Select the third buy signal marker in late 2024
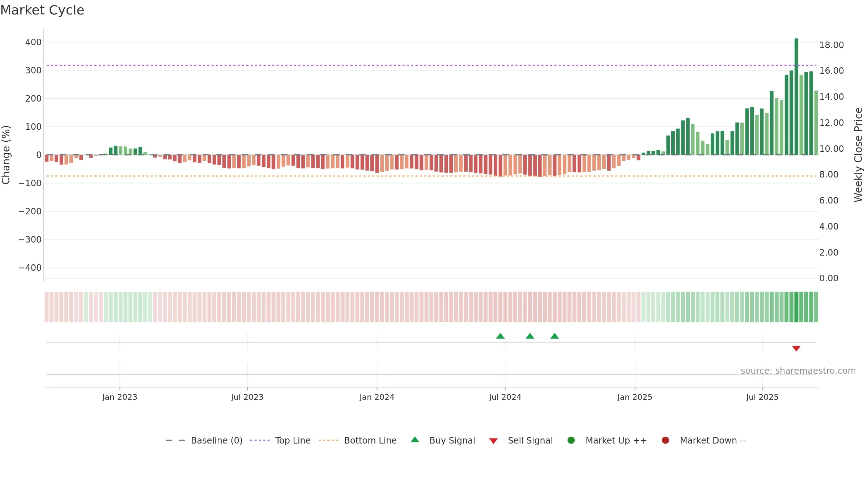Image resolution: width=868 pixels, height=488 pixels. point(554,336)
